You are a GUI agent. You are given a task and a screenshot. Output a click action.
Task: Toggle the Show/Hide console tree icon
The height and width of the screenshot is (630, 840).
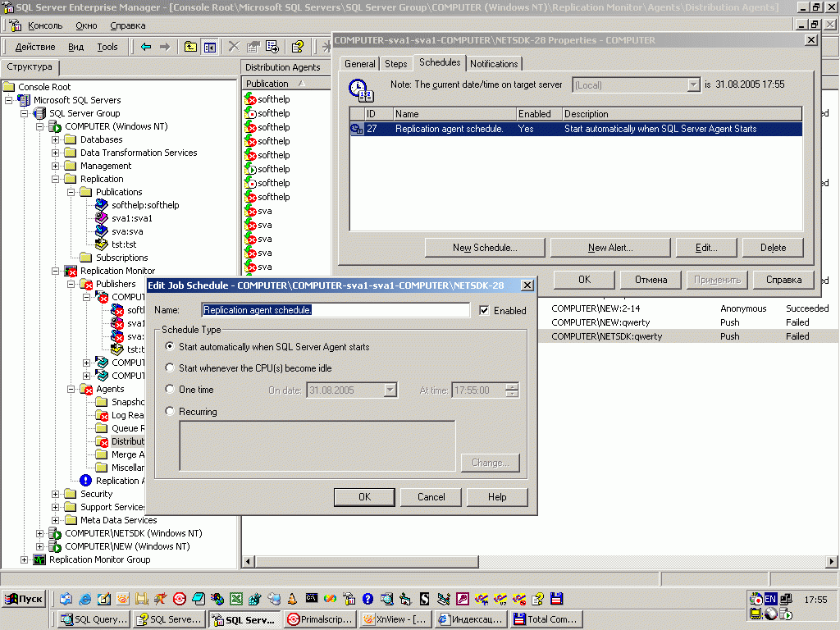[209, 47]
